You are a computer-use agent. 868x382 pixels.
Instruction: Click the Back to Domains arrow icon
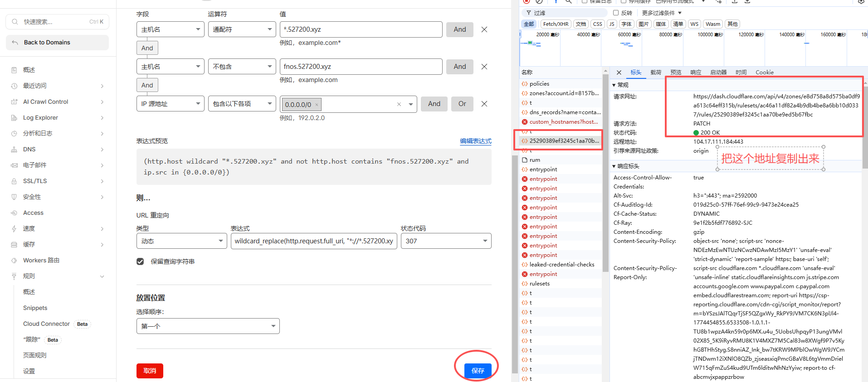coord(15,42)
